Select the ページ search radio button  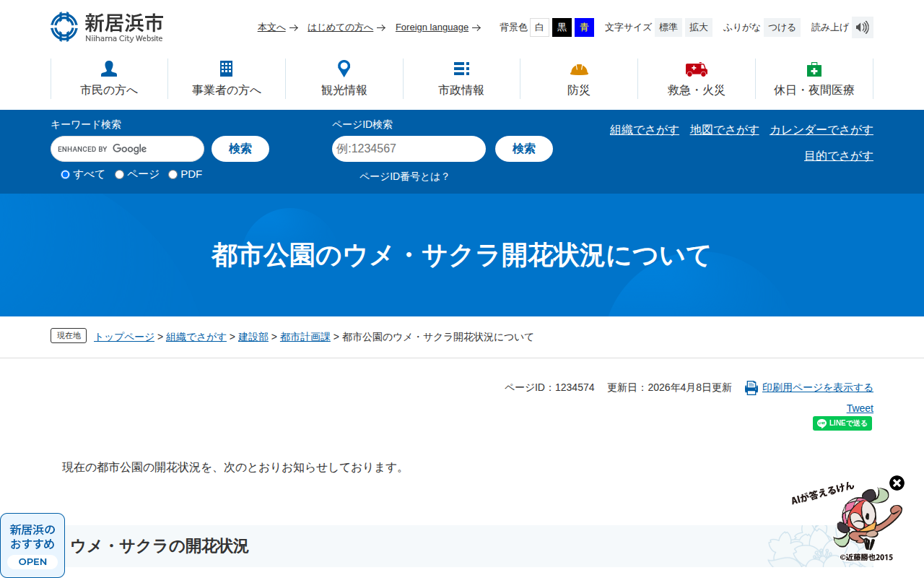pos(120,174)
